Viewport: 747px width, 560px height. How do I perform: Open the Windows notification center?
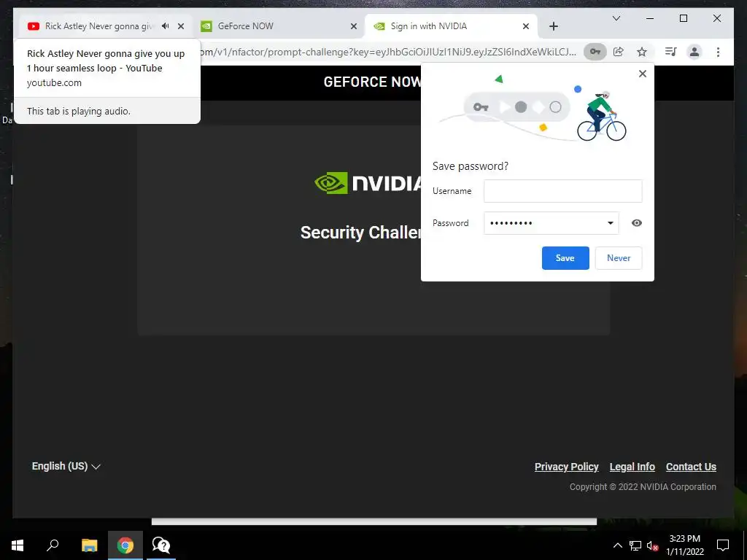click(723, 545)
